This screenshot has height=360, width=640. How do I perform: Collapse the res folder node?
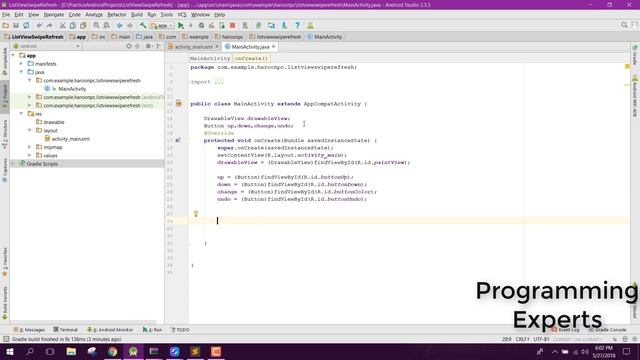(x=21, y=114)
